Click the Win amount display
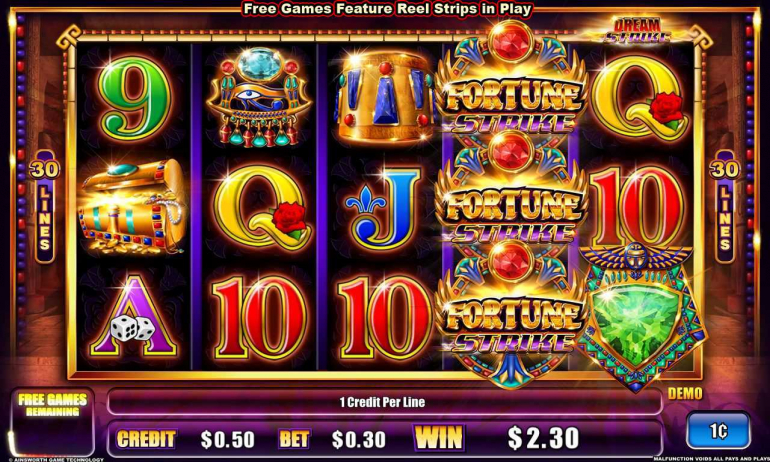This screenshot has height=462, width=770. point(543,438)
